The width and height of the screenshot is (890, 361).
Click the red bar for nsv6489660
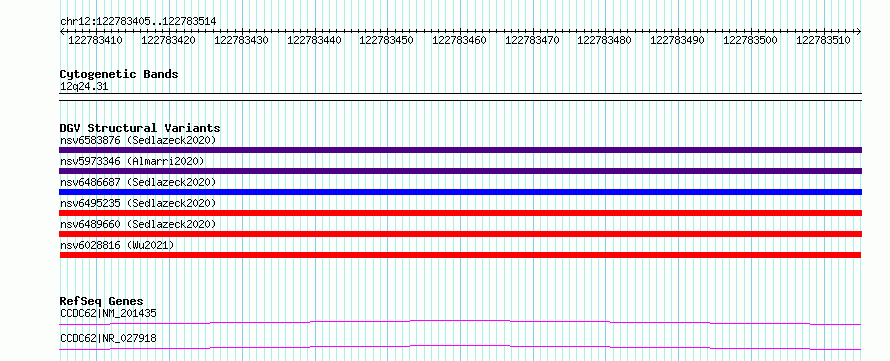(460, 234)
